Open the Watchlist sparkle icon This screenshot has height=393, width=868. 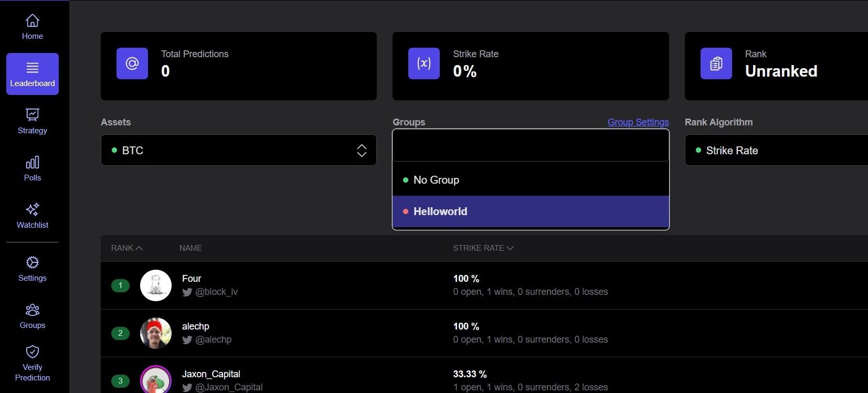click(33, 209)
